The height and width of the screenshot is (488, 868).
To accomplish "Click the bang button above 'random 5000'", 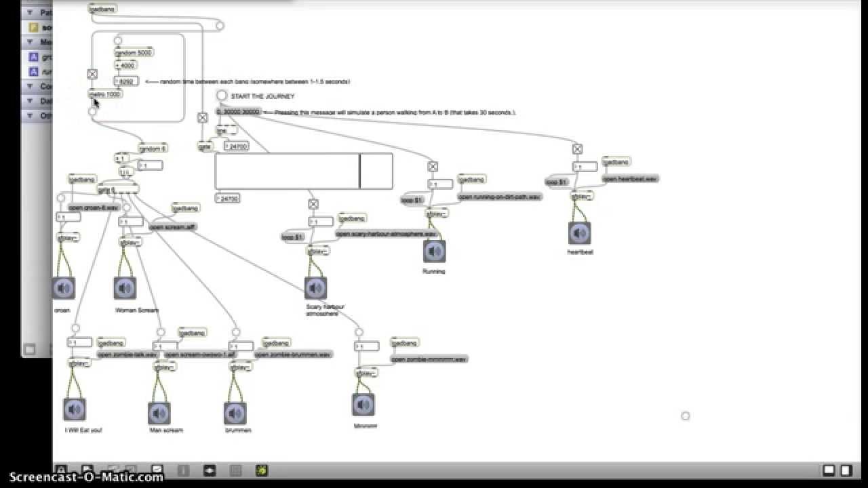I will [x=118, y=41].
